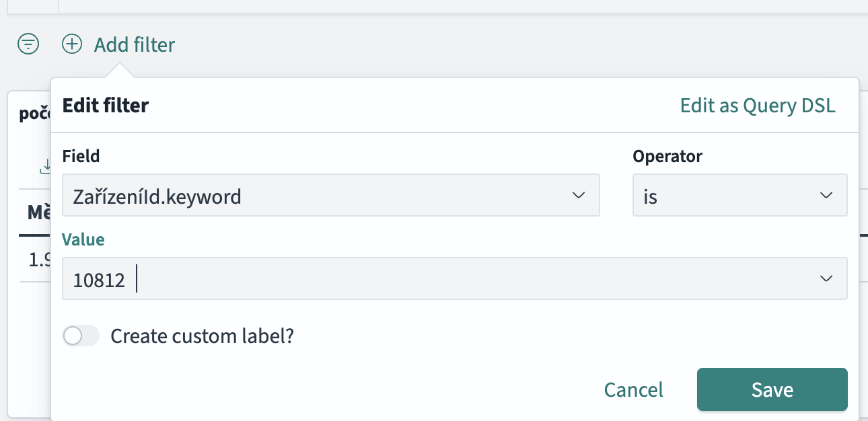868x421 pixels.
Task: Enable the Create custom label switch
Action: pyautogui.click(x=81, y=336)
